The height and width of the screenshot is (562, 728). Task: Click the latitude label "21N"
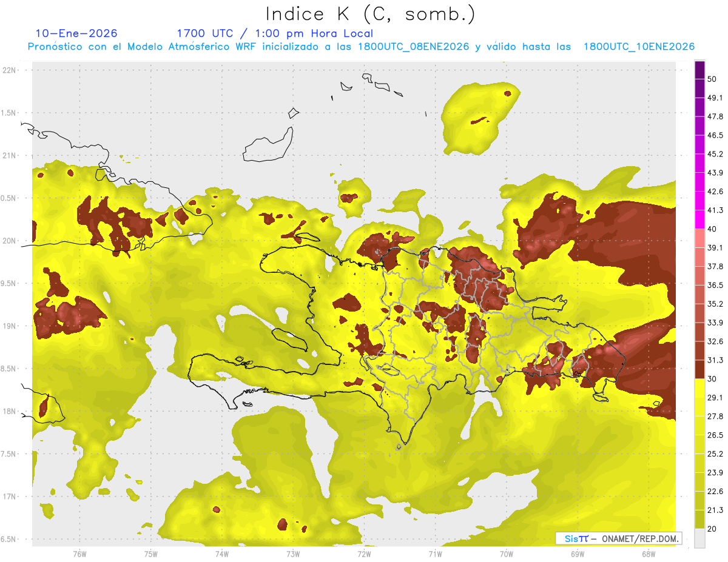click(x=10, y=156)
